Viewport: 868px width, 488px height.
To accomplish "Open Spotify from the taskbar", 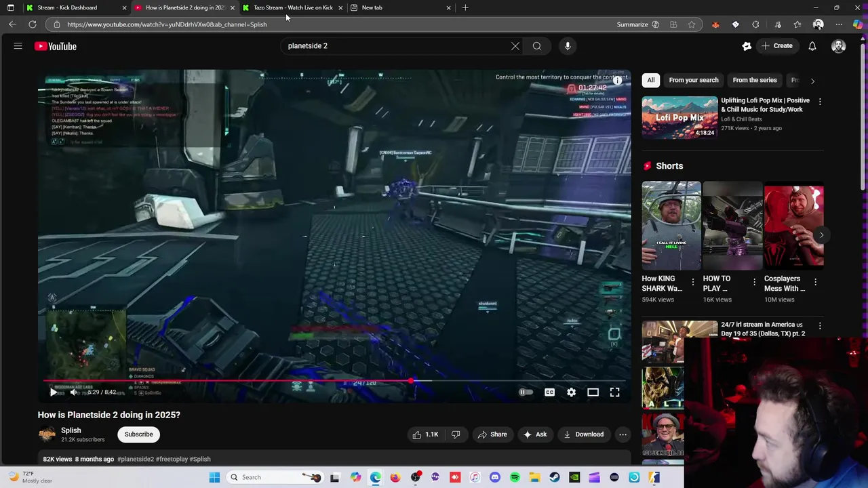I will pyautogui.click(x=515, y=477).
